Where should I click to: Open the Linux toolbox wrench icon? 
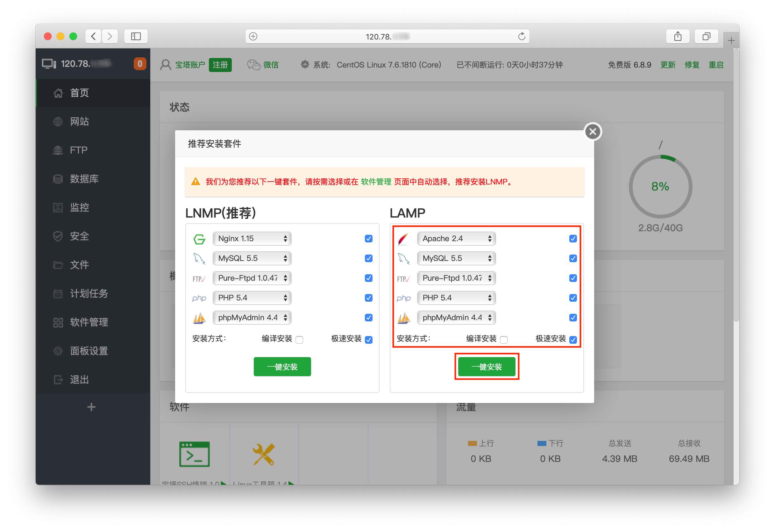tap(263, 454)
